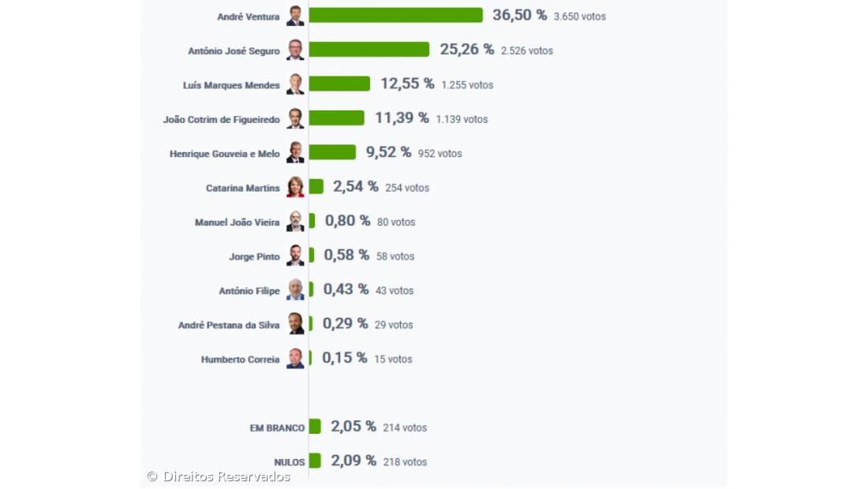868x489 pixels.
Task: Click the photo beside Catarina Martins
Action: pyautogui.click(x=295, y=187)
